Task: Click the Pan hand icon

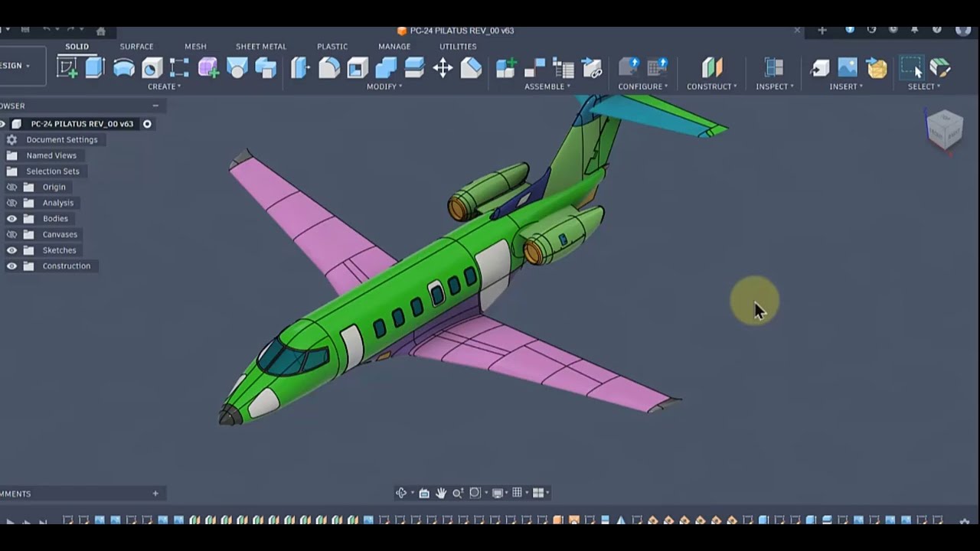Action: [441, 493]
